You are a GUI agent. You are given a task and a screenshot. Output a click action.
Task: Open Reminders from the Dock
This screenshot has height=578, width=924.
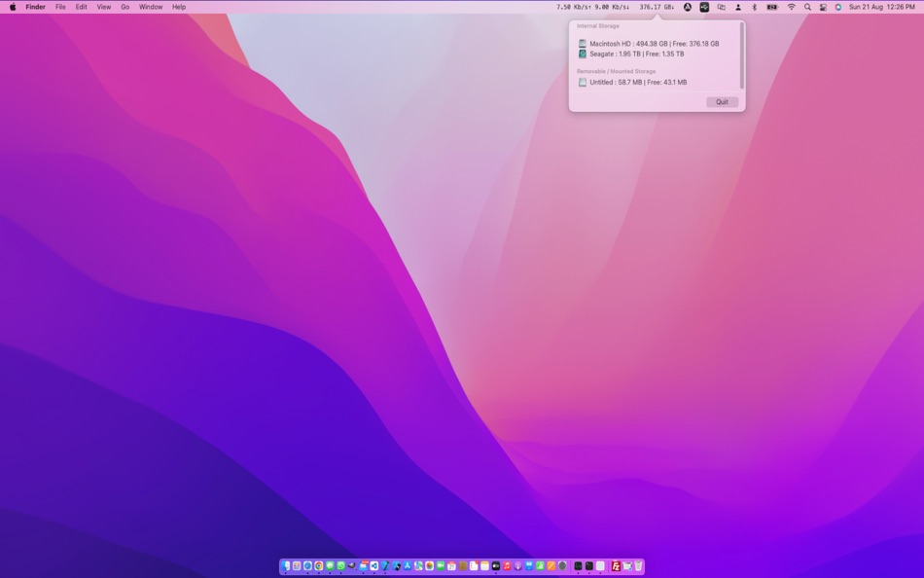pyautogui.click(x=474, y=565)
